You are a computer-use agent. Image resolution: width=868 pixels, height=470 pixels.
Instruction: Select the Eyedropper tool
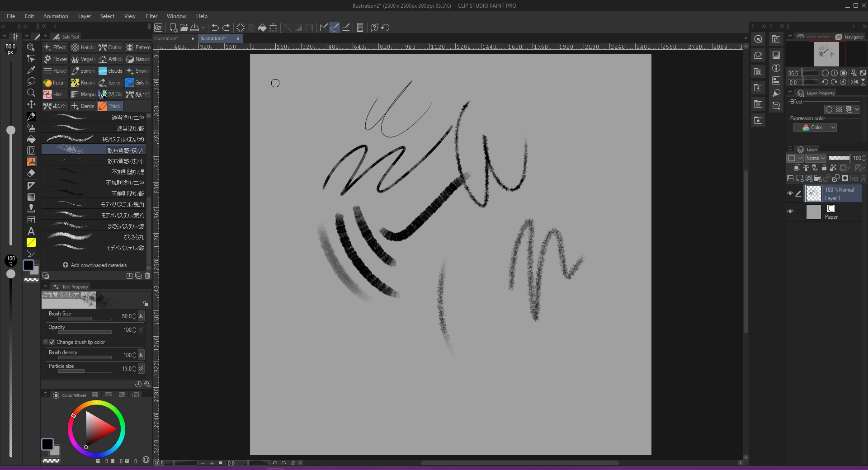tap(31, 70)
